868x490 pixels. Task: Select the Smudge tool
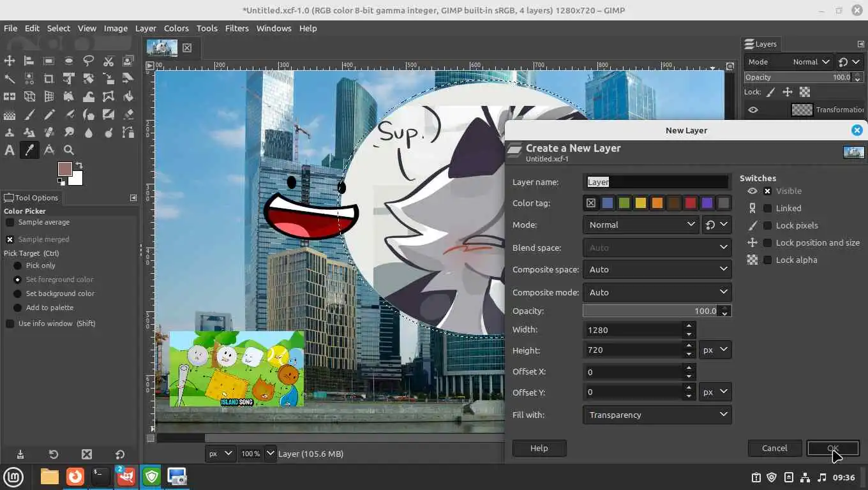coord(68,133)
